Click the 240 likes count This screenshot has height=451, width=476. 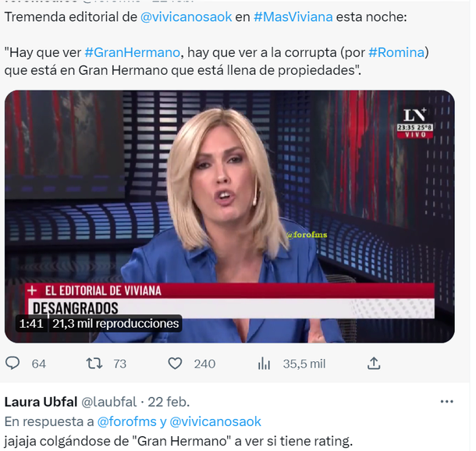point(205,364)
